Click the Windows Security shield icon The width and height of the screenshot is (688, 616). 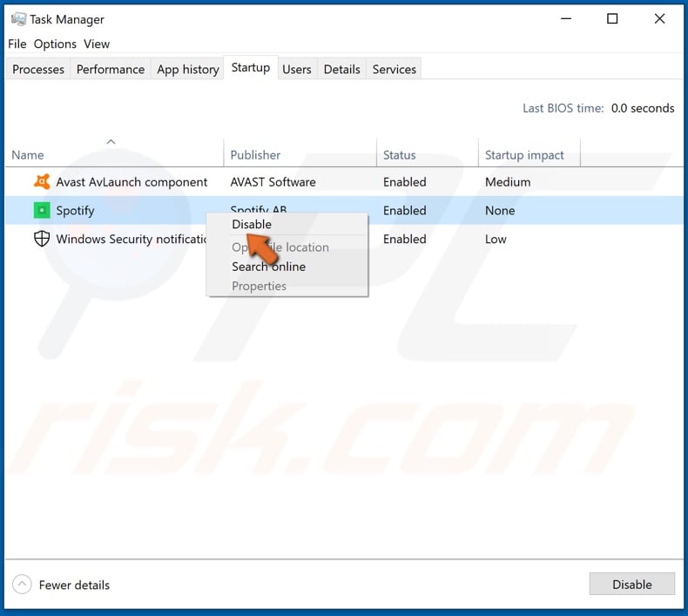(42, 239)
